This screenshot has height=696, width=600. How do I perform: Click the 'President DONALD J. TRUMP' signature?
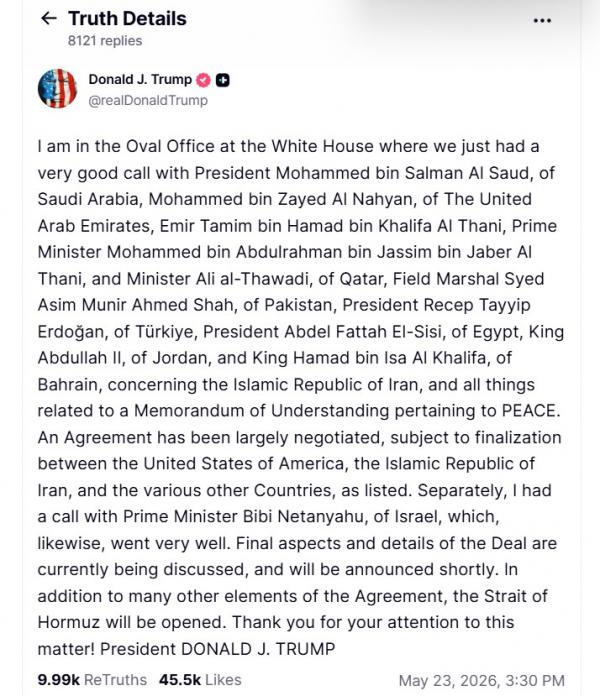(217, 649)
